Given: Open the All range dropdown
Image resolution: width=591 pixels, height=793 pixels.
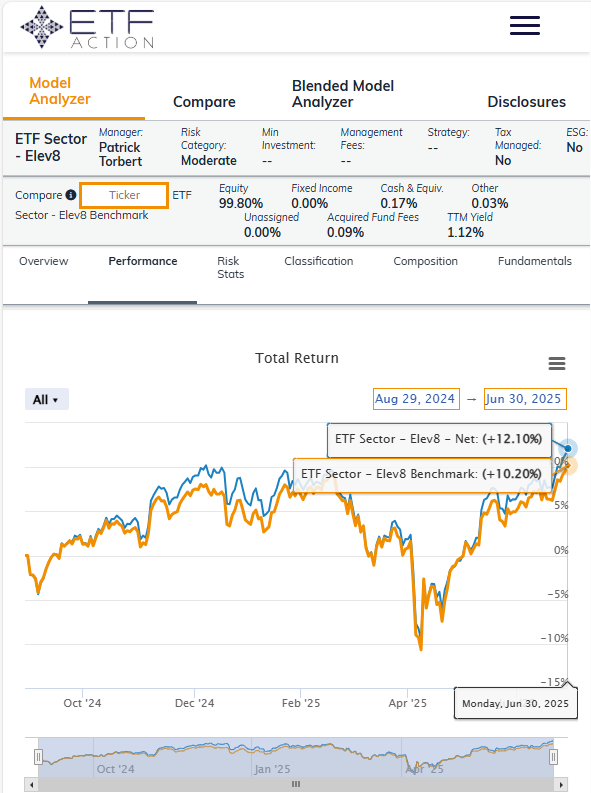Looking at the screenshot, I should click(47, 400).
